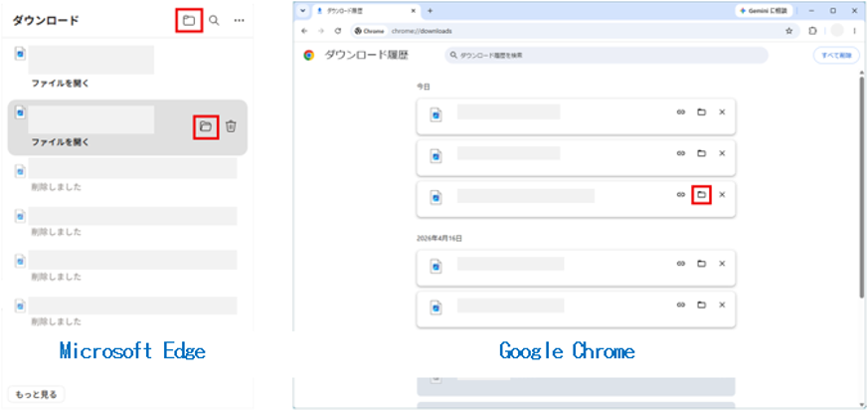868x411 pixels.
Task: Expand Chrome tab search chevron
Action: click(302, 11)
